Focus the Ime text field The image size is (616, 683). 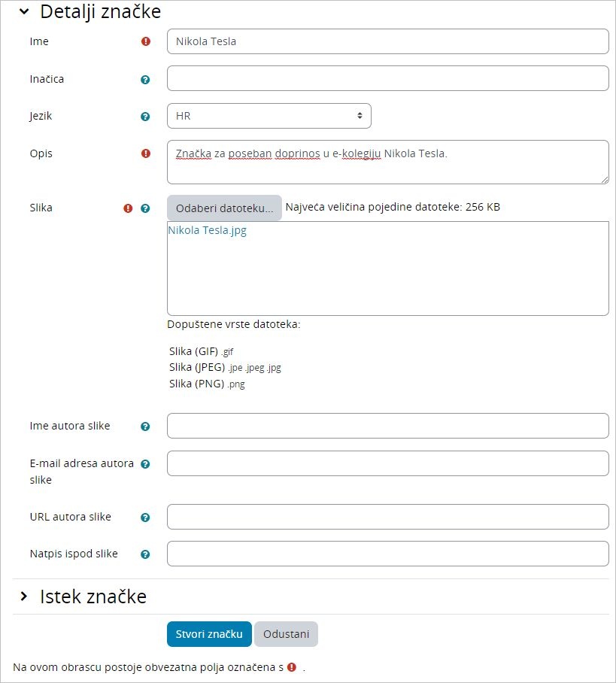click(x=387, y=41)
